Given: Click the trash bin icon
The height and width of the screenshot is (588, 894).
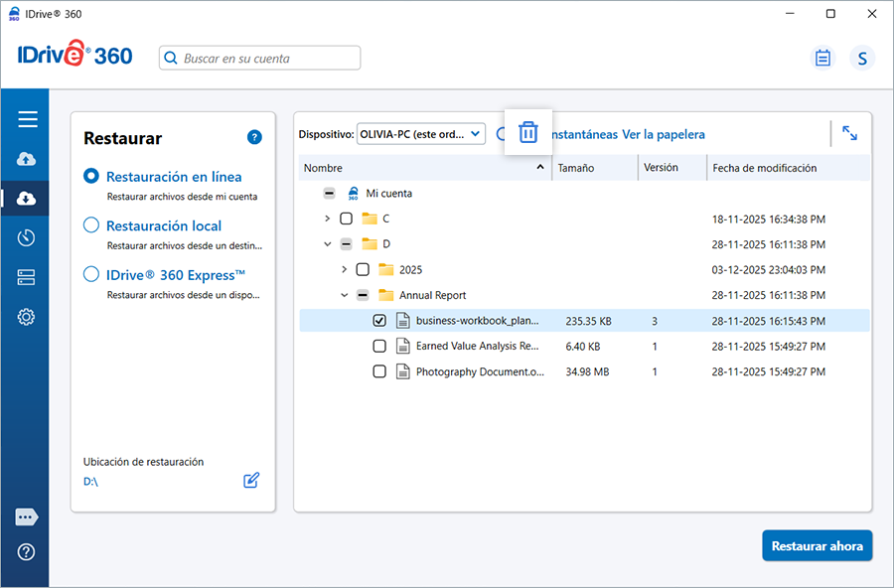Looking at the screenshot, I should (x=528, y=132).
